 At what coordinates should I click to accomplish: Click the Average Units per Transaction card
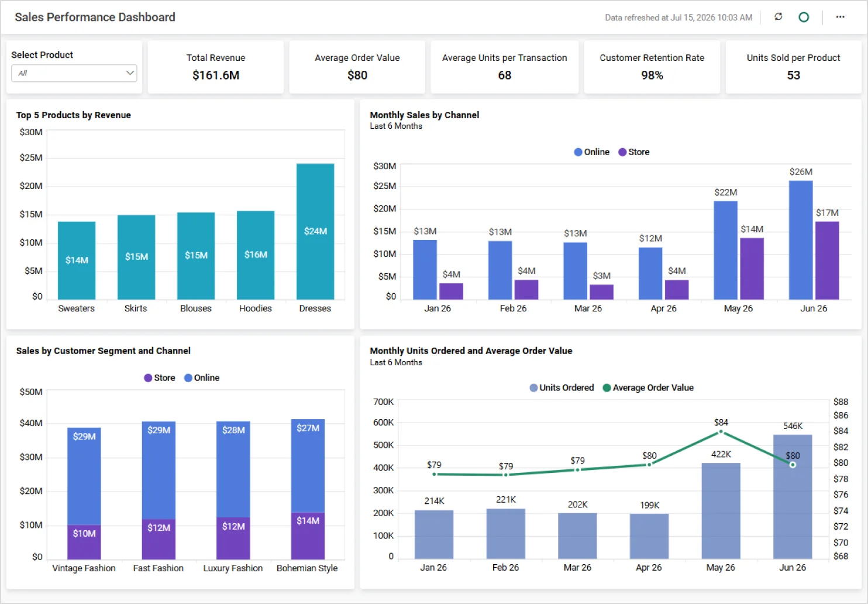tap(505, 67)
